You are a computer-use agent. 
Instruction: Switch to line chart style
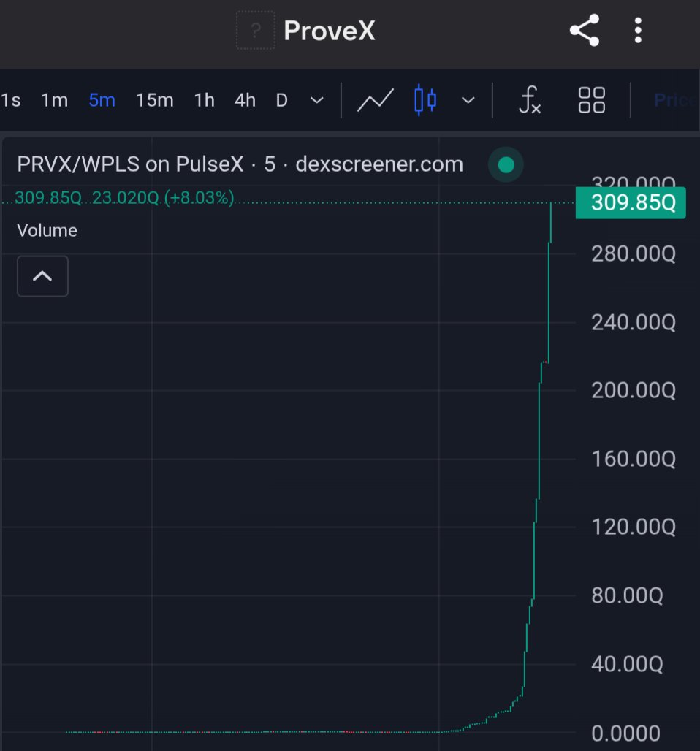click(376, 100)
